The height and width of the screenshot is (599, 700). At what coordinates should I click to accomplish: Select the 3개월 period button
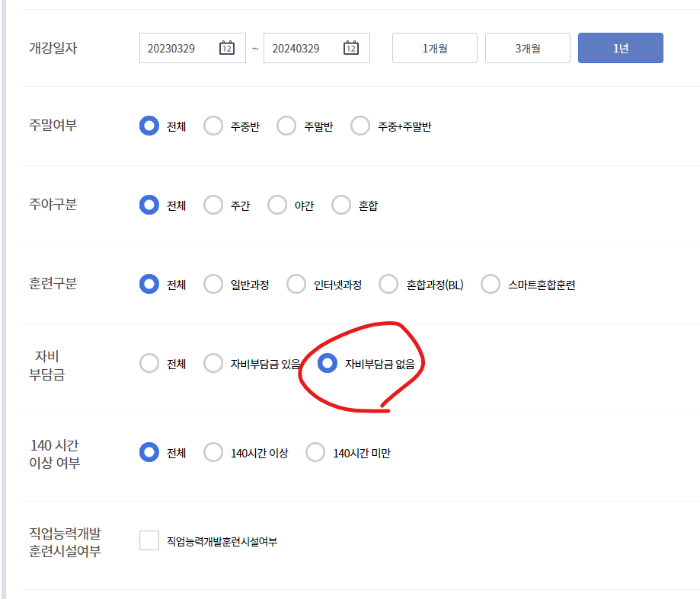click(x=527, y=47)
